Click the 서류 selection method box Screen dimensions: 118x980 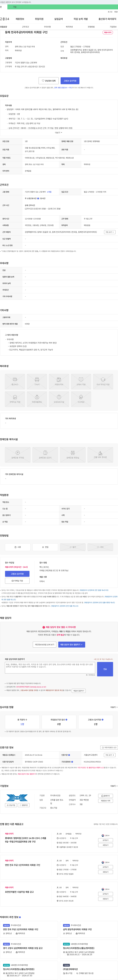[17, 547]
